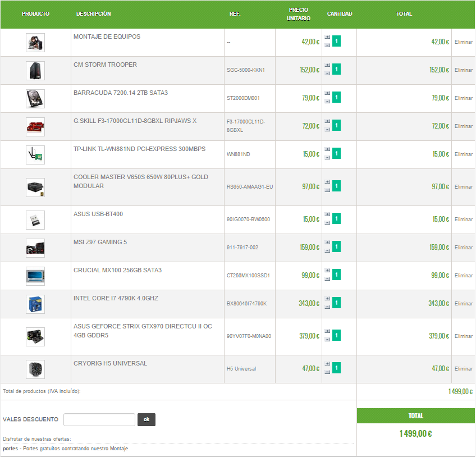Click Eliminar for ASUS USB-BT400
The height and width of the screenshot is (457, 476).
pos(464,220)
